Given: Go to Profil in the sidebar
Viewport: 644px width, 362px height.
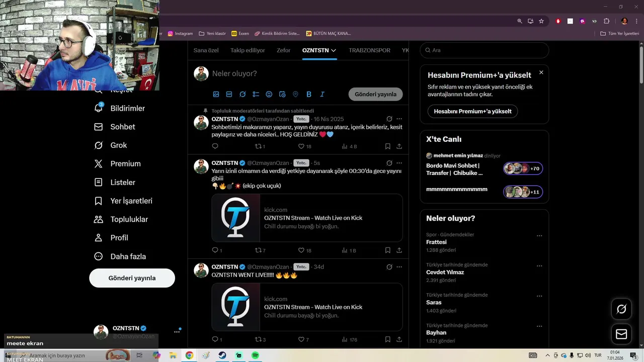Looking at the screenshot, I should point(111,238).
